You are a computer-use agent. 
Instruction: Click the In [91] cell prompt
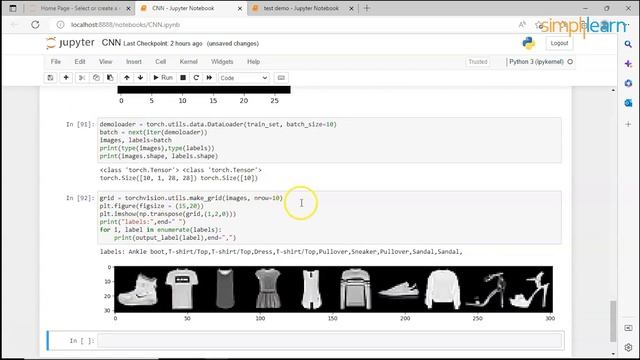pos(80,124)
